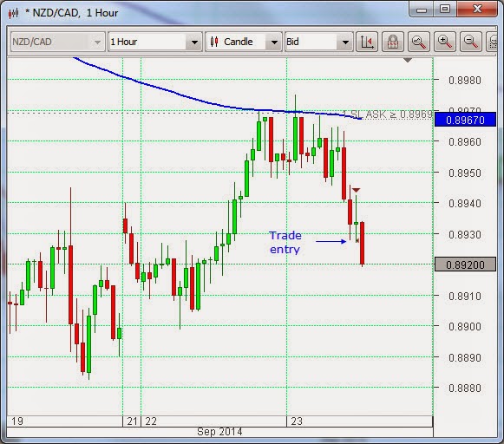504x444 pixels.
Task: Open the Candle chart type dropdown
Action: tap(244, 42)
